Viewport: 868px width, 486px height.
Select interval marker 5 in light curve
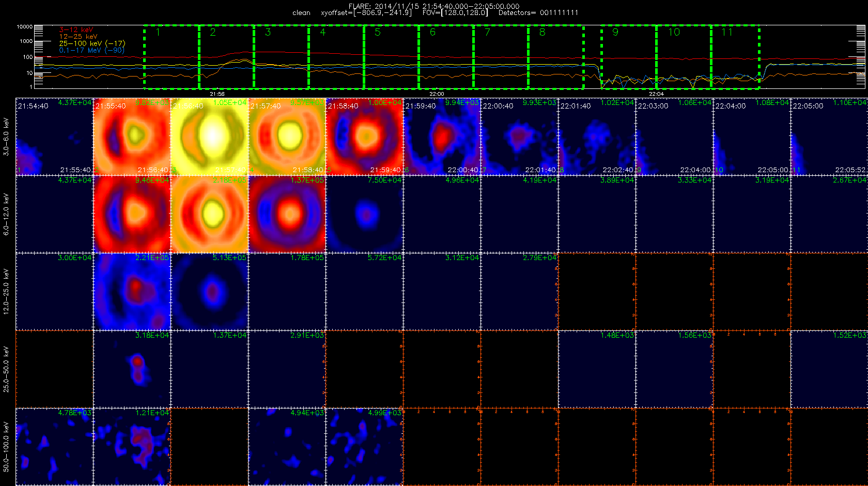coord(378,32)
